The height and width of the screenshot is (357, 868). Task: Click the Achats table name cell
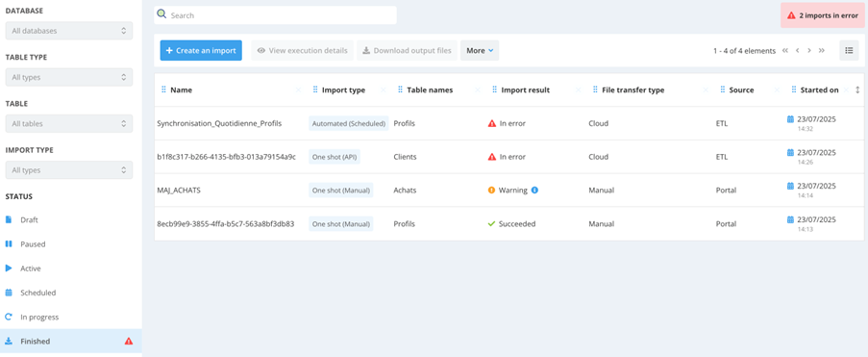[x=405, y=191]
